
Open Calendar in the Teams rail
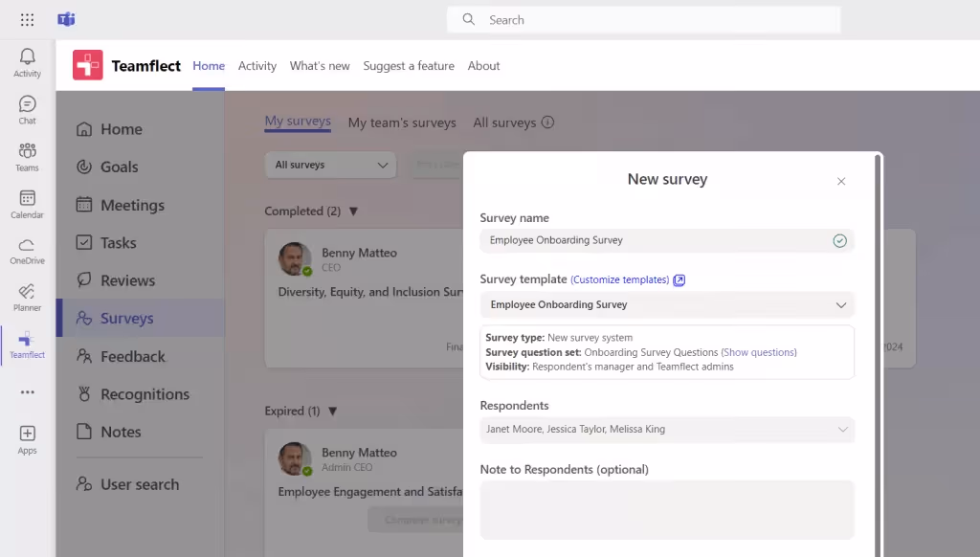pos(28,205)
